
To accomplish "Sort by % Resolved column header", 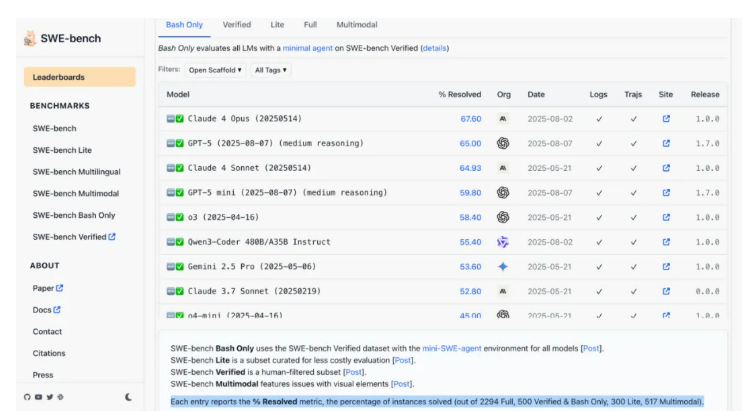I will (460, 95).
